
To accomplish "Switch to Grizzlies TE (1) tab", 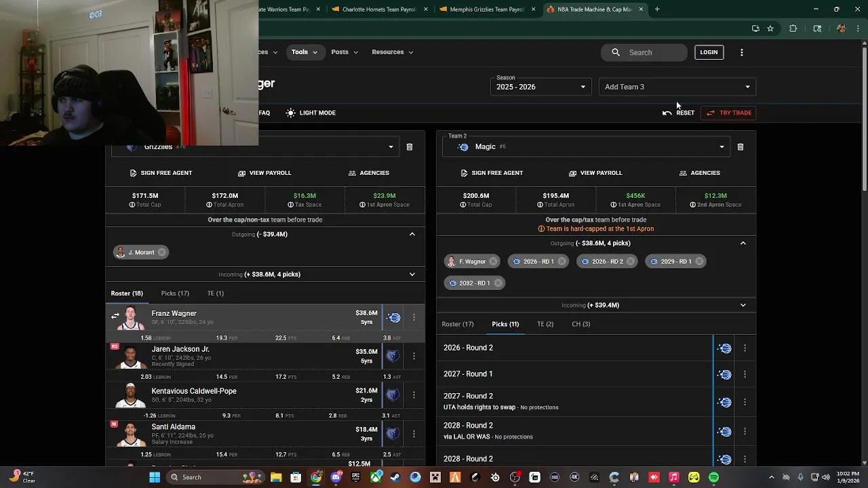I will tap(216, 293).
